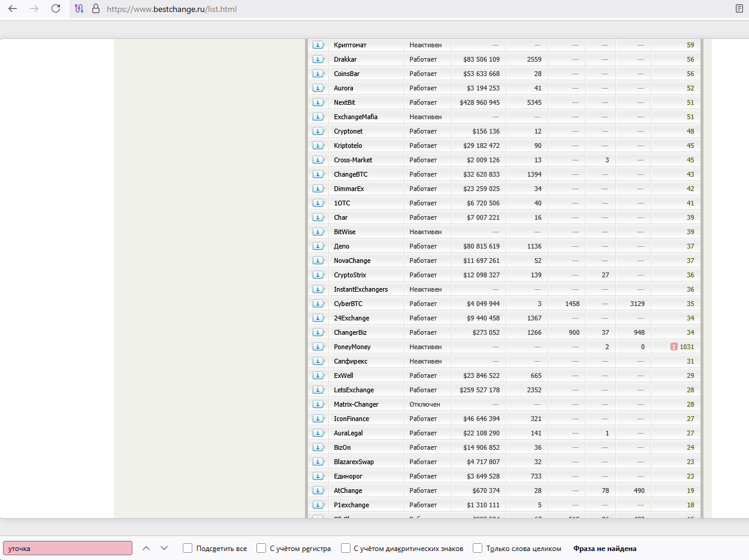
Task: Reload the page with the refresh icon
Action: (x=56, y=9)
